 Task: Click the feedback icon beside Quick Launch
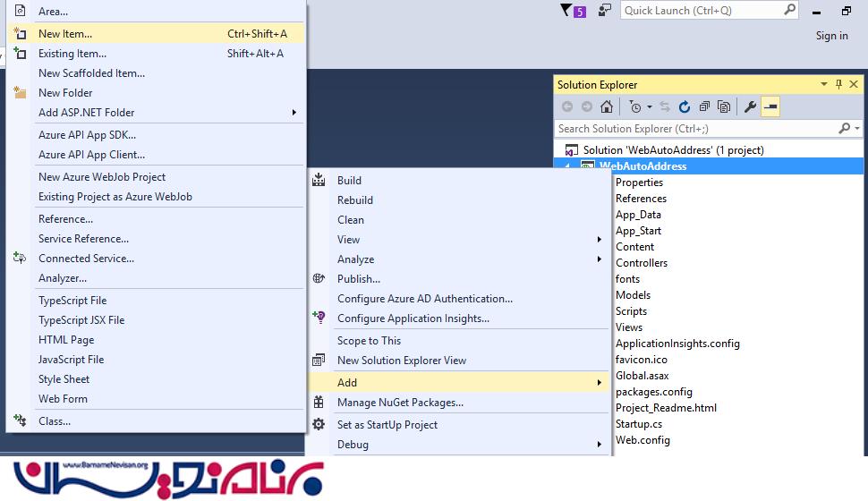coord(606,11)
